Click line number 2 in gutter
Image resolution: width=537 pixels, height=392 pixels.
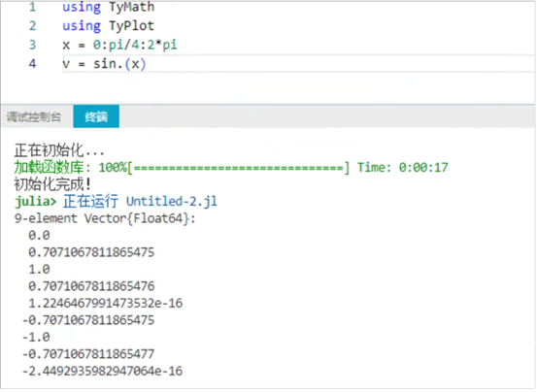click(33, 25)
